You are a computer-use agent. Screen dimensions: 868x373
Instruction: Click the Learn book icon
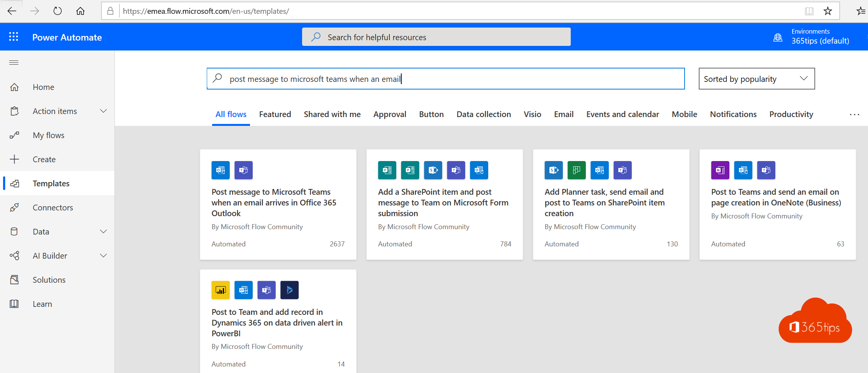coord(14,304)
